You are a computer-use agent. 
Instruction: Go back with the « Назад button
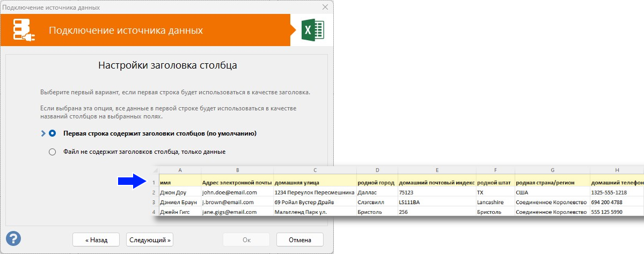pos(96,240)
